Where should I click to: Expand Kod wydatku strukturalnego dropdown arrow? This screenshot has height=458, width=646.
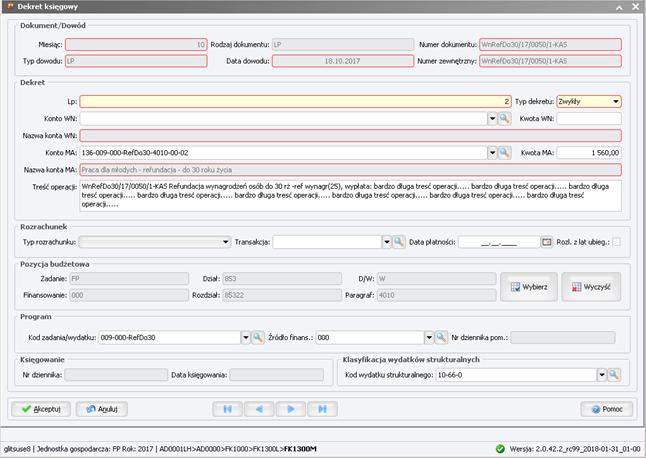pos(602,375)
